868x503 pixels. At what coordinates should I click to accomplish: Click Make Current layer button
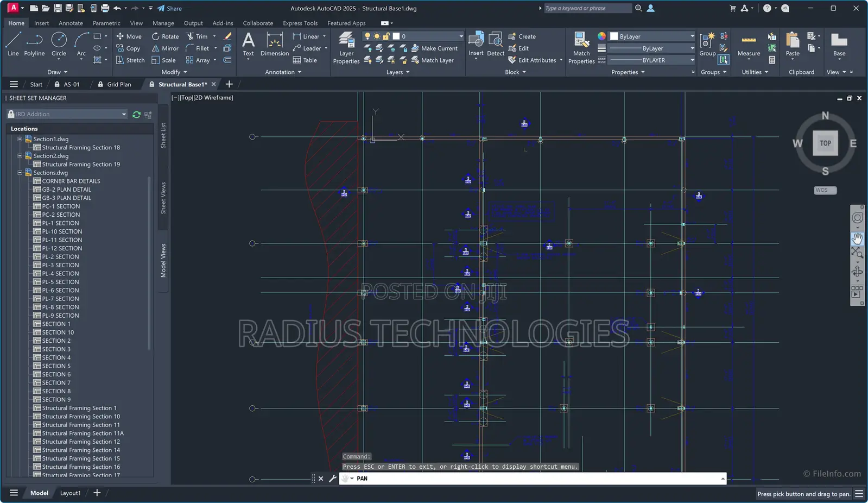tap(435, 48)
